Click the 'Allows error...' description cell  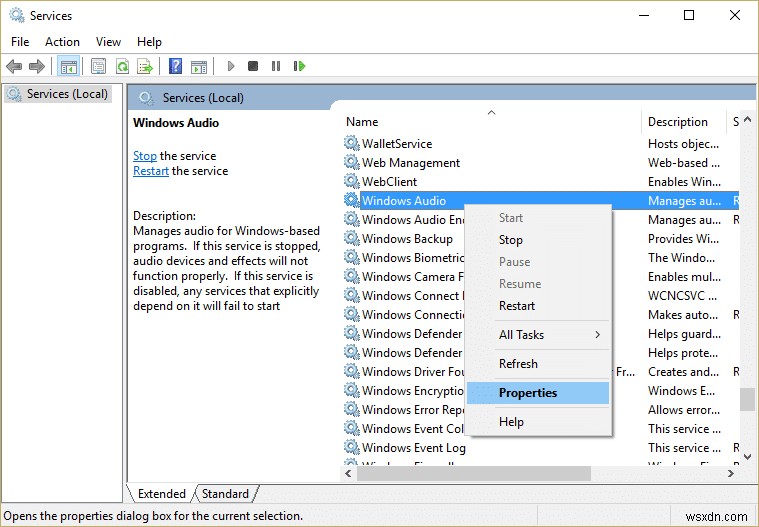tap(684, 409)
